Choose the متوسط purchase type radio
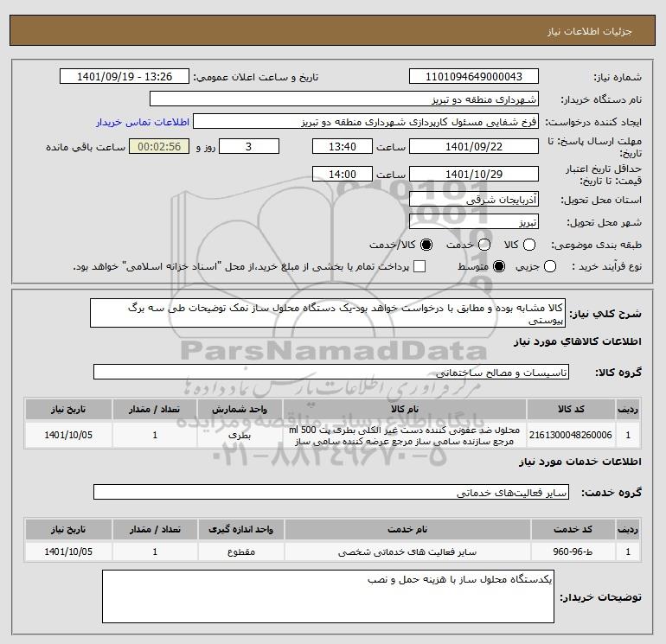Viewport: 666px width, 644px height. 499,266
